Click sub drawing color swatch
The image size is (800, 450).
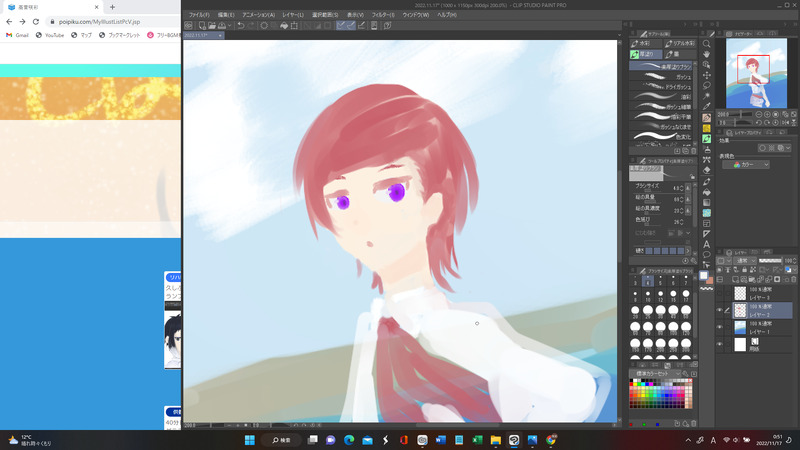click(710, 281)
